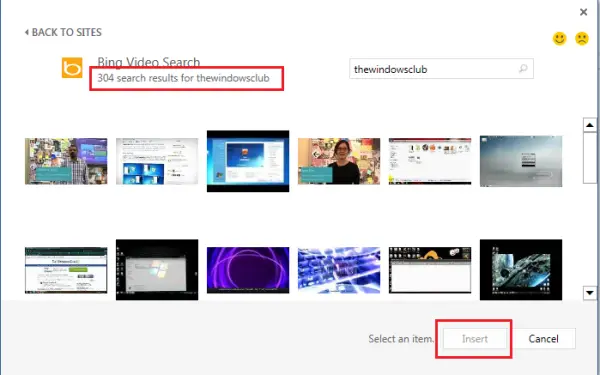Select the first-row video thumbnail with black borders
600x375 pixels.
248,161
